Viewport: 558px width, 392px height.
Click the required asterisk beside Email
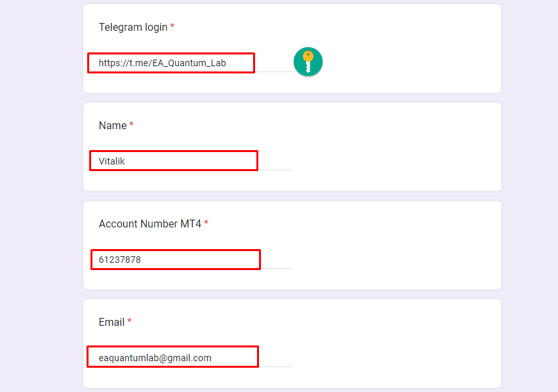(x=129, y=322)
